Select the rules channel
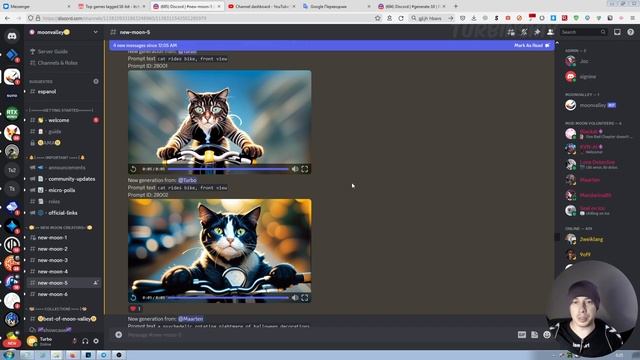Image resolution: width=640 pixels, height=360 pixels. (54, 201)
